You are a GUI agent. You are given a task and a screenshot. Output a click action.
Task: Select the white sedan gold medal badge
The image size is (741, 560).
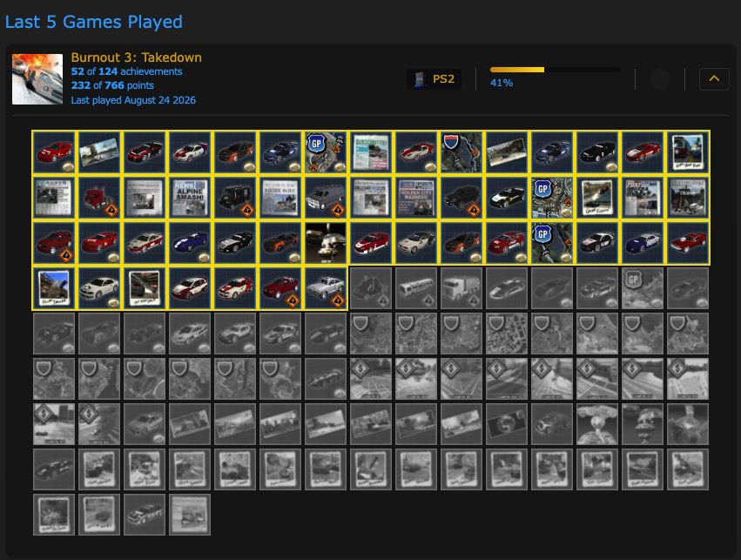(x=99, y=288)
